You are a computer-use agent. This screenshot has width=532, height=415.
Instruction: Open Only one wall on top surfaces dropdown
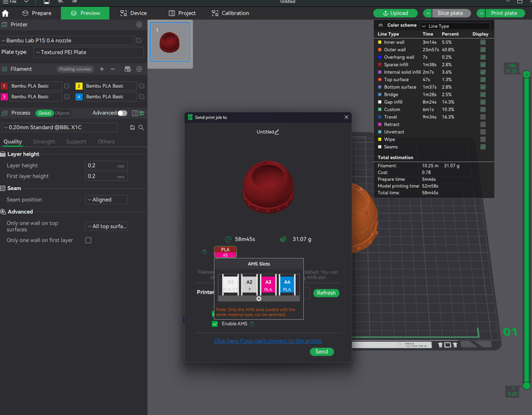click(106, 226)
